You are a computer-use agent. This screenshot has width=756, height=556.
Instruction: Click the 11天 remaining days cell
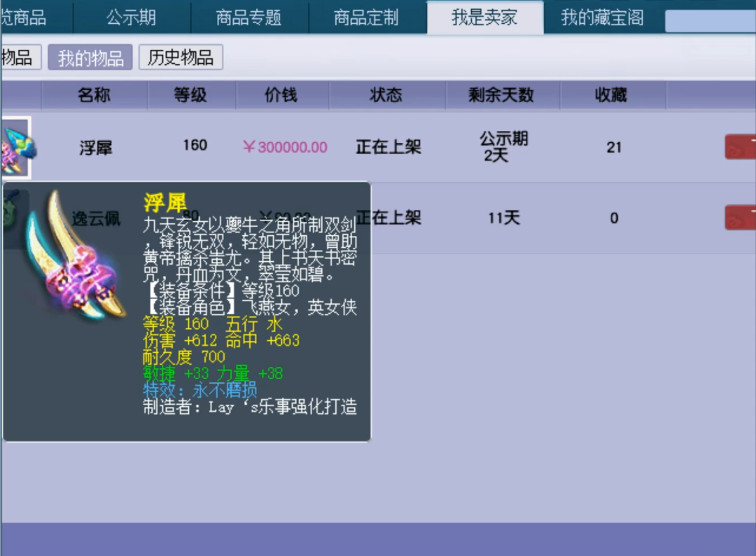[504, 218]
